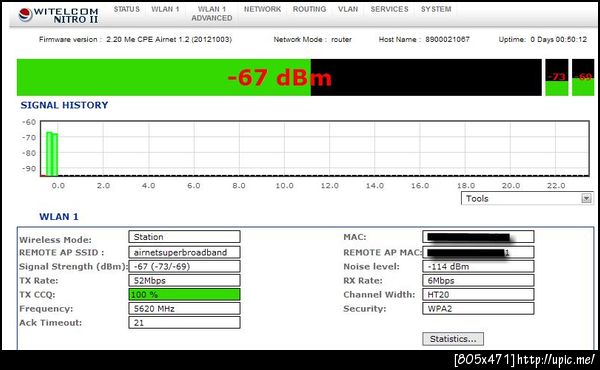600x370 pixels.
Task: Click the Host Name 8900021067 value
Action: (x=447, y=39)
